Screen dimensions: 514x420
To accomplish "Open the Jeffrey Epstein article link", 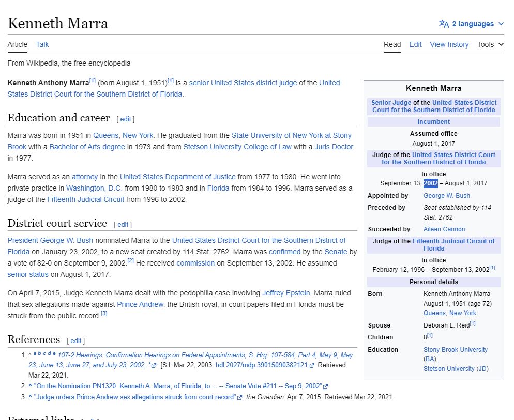I will pyautogui.click(x=287, y=293).
